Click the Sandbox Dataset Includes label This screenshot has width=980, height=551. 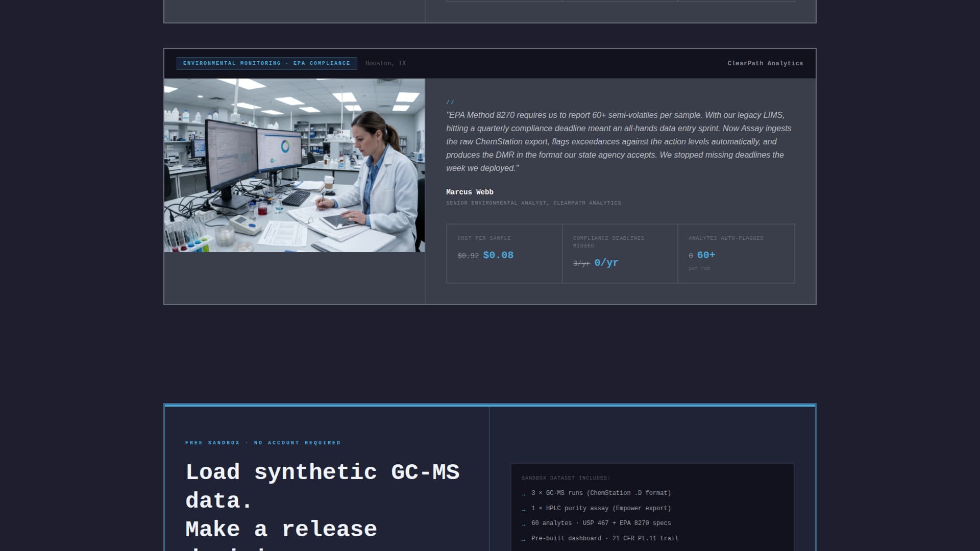566,478
